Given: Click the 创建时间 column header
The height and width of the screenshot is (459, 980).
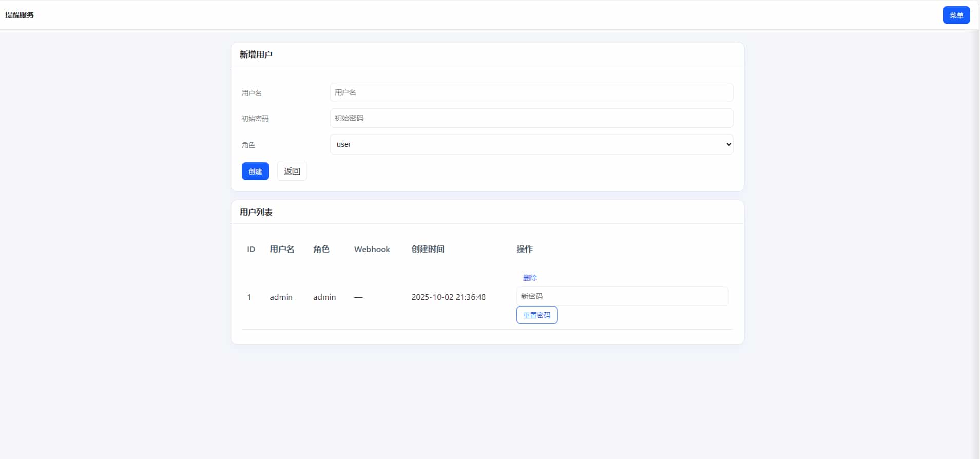Looking at the screenshot, I should coord(428,249).
